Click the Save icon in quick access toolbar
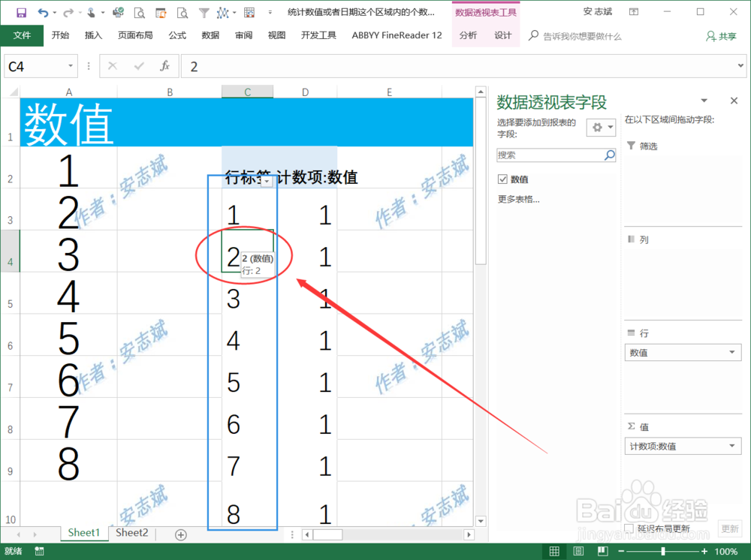Viewport: 751px width, 560px height. point(21,13)
